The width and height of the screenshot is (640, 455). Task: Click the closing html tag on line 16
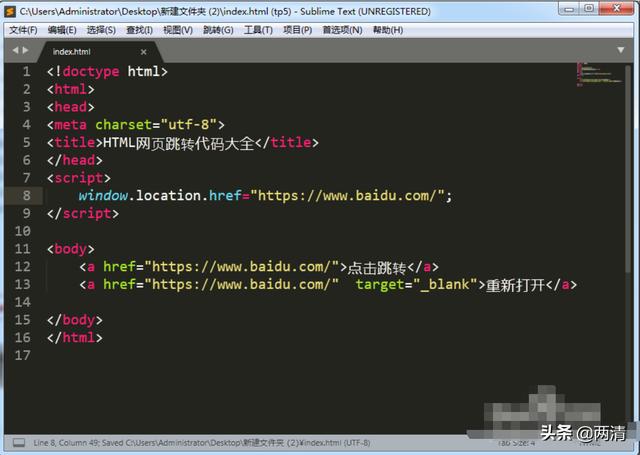click(75, 337)
